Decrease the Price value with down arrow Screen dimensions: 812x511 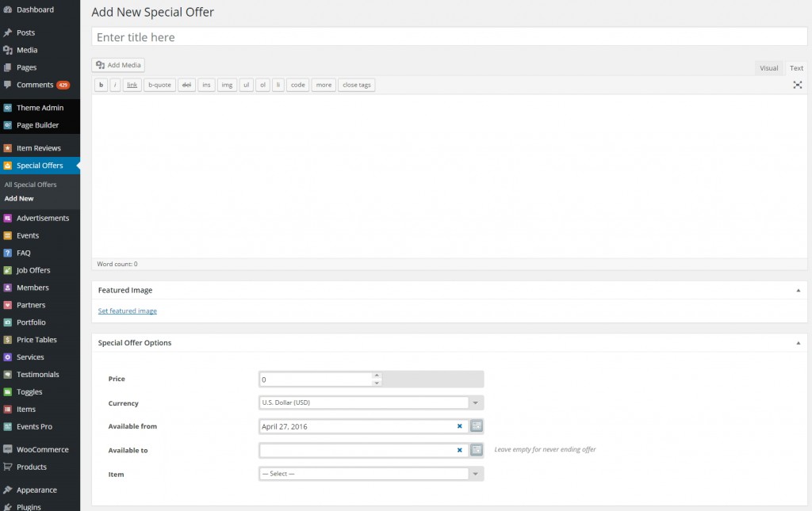(x=377, y=383)
